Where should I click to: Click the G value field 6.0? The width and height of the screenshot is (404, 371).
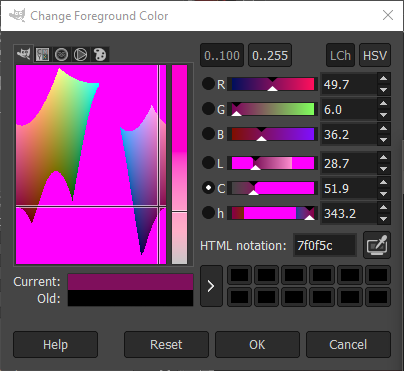coord(349,109)
